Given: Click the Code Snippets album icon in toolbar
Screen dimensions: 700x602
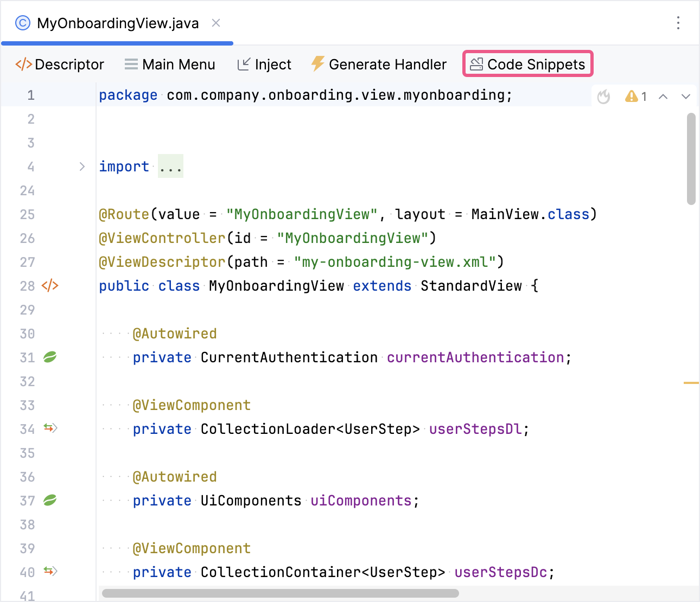Looking at the screenshot, I should pyautogui.click(x=476, y=63).
